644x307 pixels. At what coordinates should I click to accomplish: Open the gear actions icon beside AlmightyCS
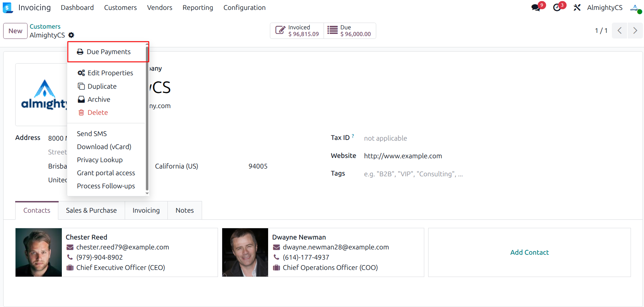[71, 35]
